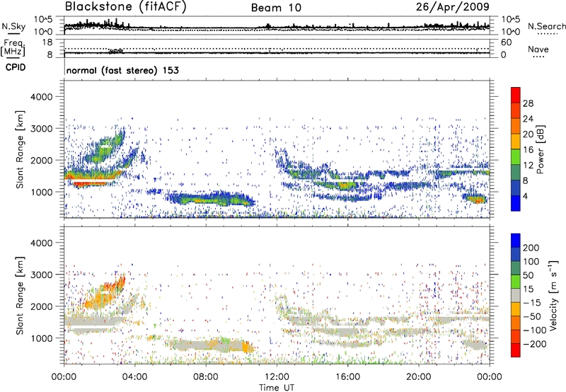Click the red top segment of Power colorbar

point(516,95)
